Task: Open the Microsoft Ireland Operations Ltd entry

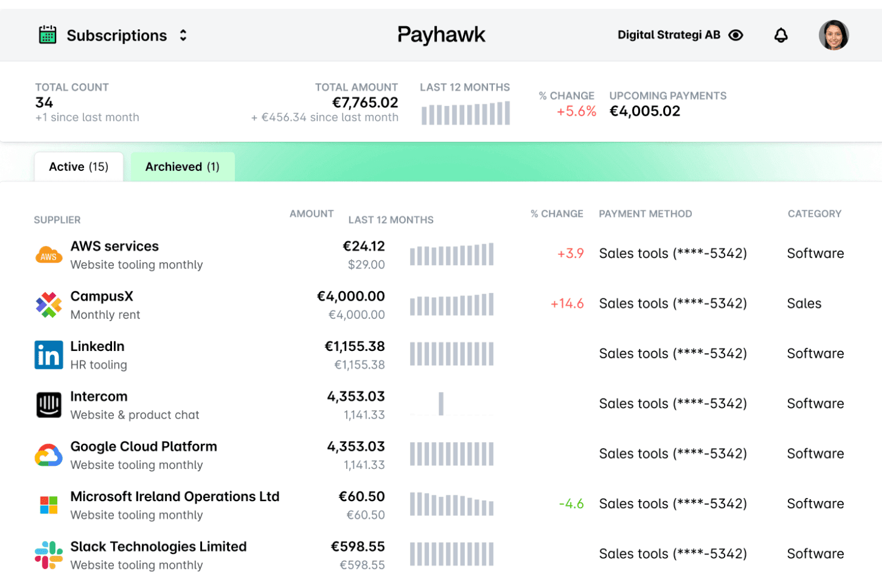Action: [175, 497]
